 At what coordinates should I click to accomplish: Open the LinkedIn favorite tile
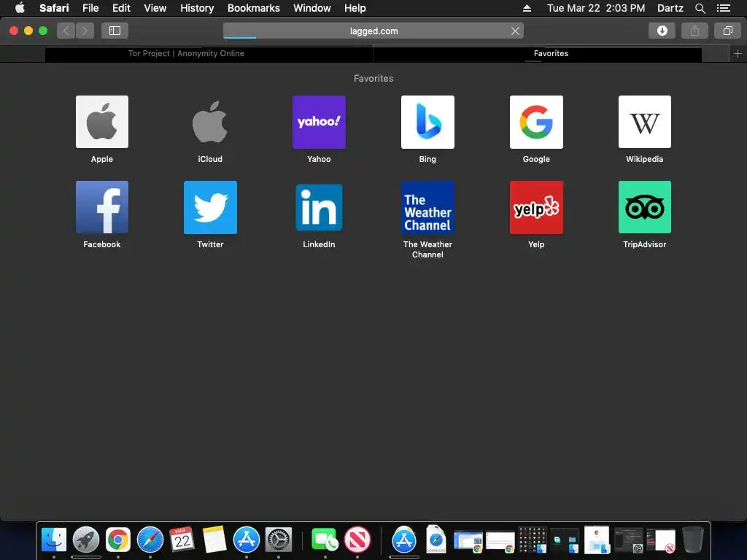point(319,207)
